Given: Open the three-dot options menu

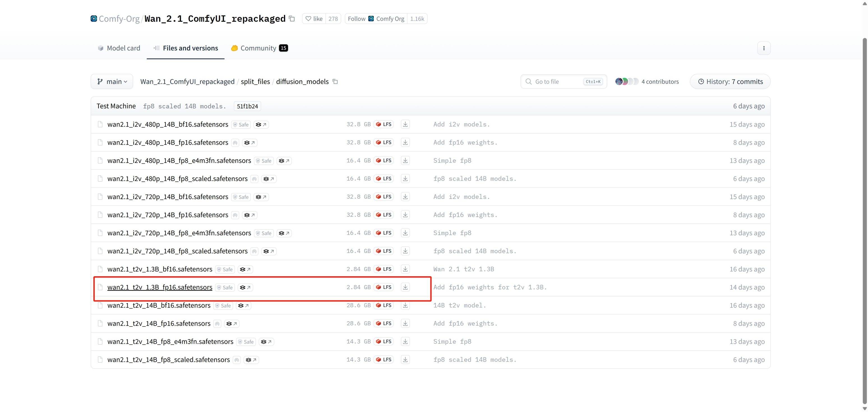Looking at the screenshot, I should point(763,48).
